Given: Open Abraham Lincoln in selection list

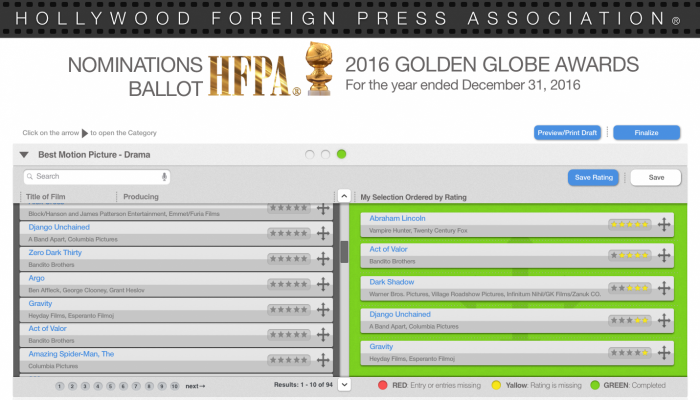Looking at the screenshot, I should [x=397, y=218].
